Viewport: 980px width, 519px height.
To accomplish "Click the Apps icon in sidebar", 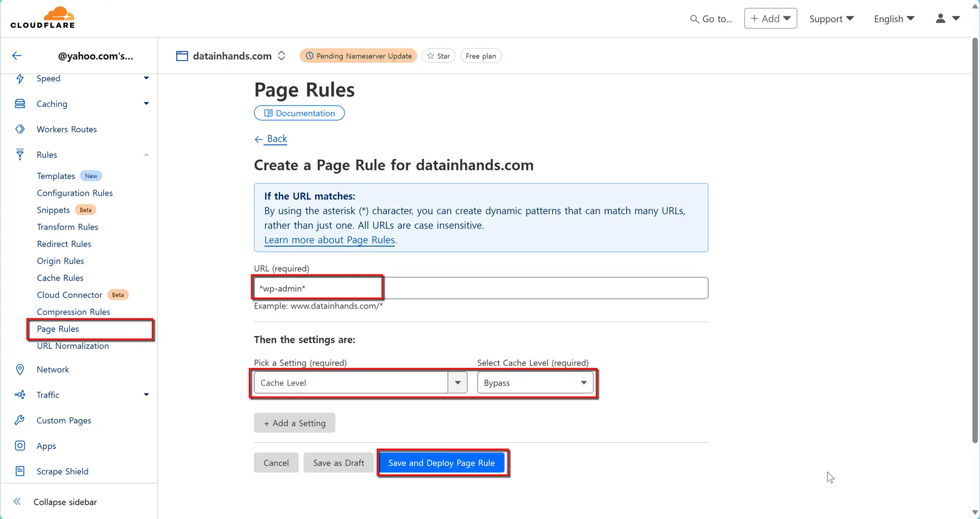I will point(19,445).
